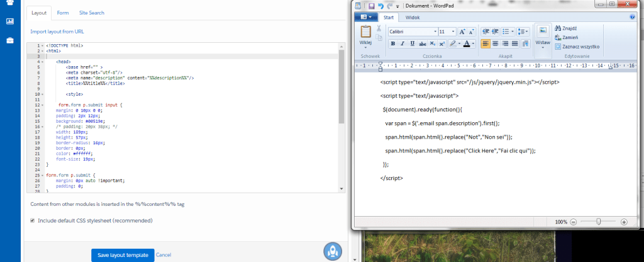The width and height of the screenshot is (644, 262).
Task: Switch to the Form tab
Action: pos(63,13)
